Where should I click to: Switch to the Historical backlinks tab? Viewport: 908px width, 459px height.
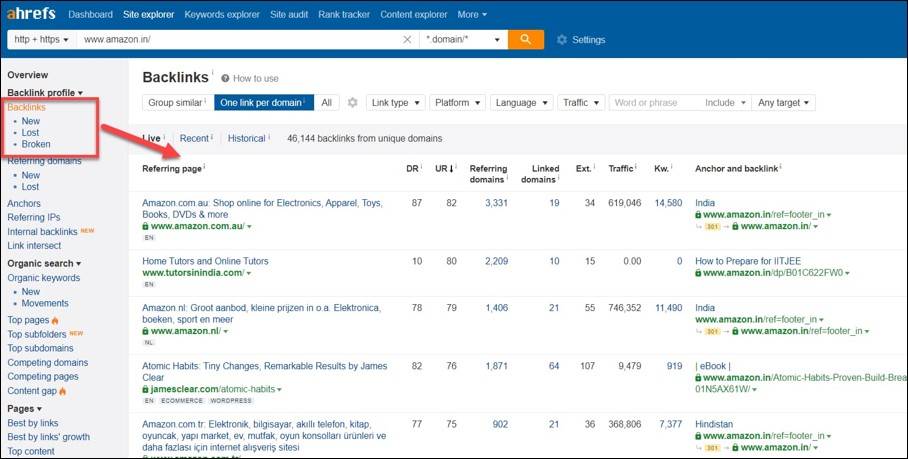click(246, 138)
